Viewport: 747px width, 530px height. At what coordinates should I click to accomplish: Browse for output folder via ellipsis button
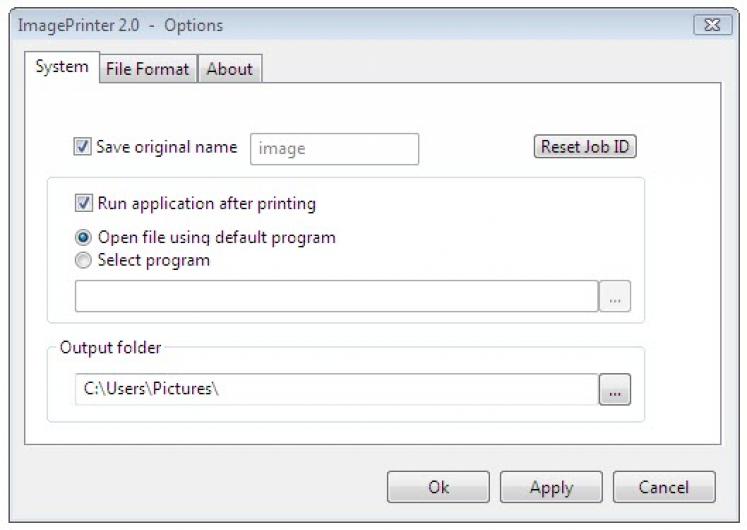615,390
